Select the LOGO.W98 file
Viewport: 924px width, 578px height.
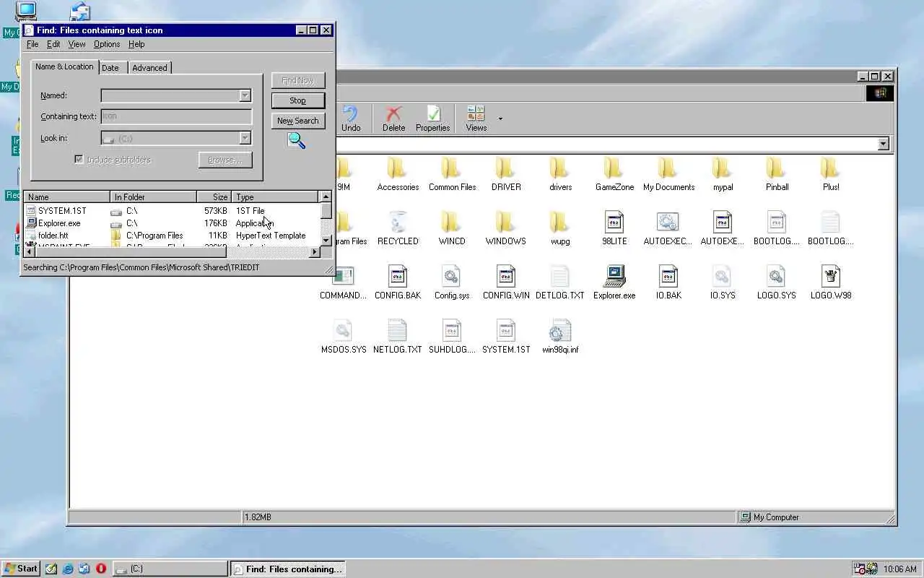click(831, 283)
